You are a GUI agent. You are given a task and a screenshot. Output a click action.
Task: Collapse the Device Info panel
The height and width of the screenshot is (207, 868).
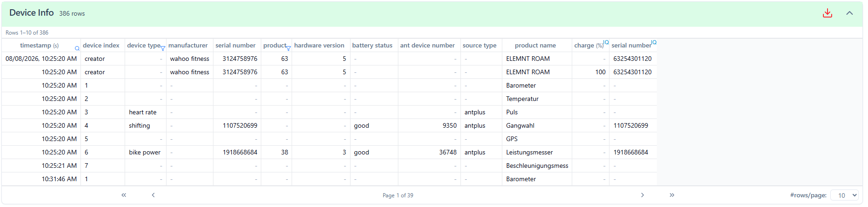tap(849, 13)
